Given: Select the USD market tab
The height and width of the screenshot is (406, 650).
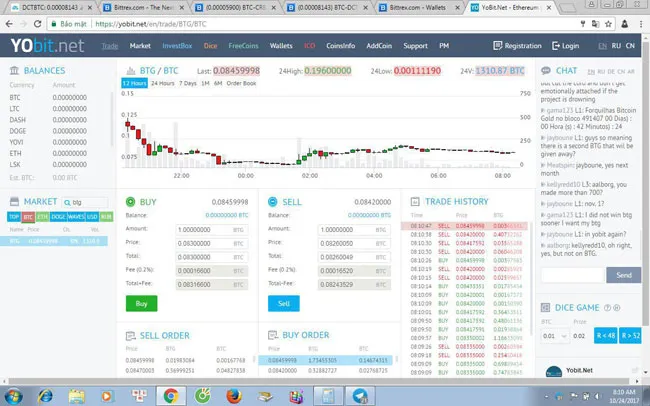Looking at the screenshot, I should coord(92,216).
